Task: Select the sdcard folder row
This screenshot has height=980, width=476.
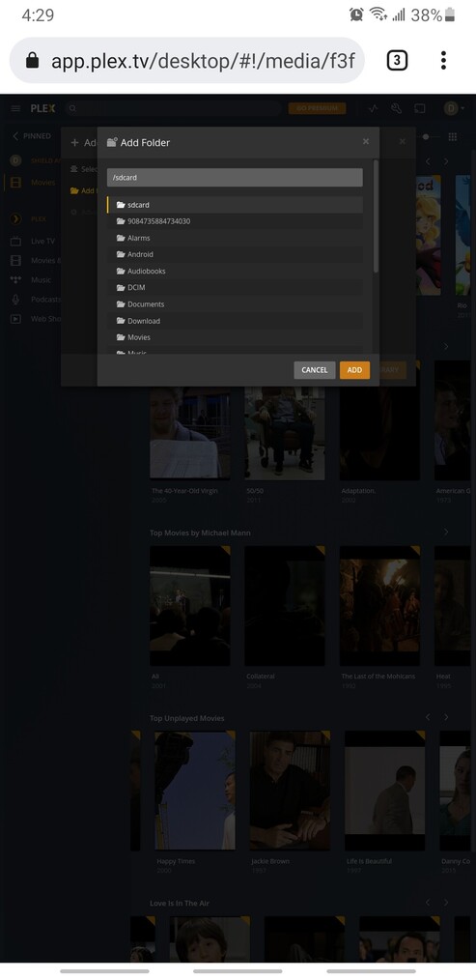Action: click(x=235, y=204)
